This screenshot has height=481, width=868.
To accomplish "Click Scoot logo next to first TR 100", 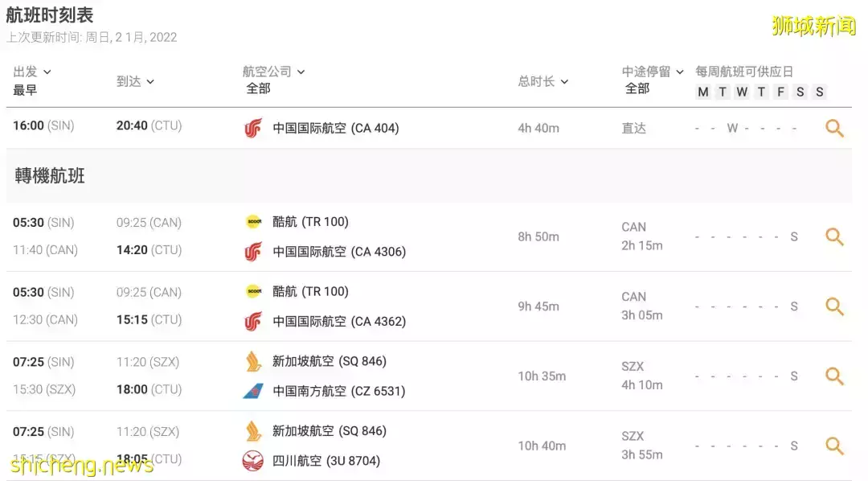I will pos(253,222).
